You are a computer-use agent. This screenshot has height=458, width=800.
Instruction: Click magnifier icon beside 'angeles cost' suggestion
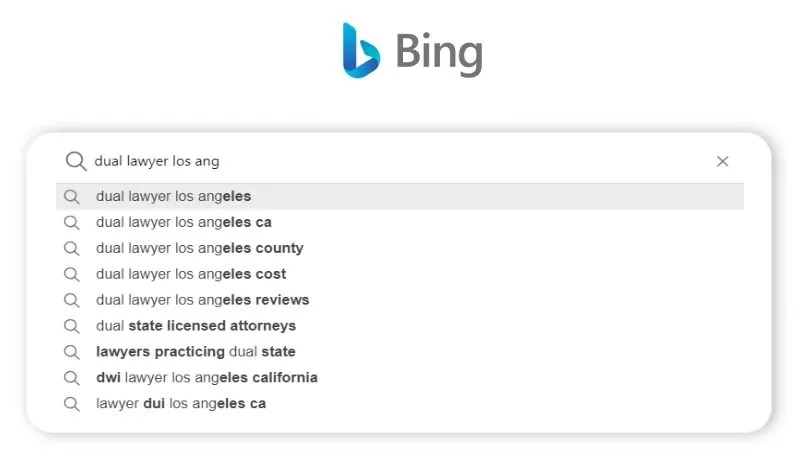click(x=71, y=274)
